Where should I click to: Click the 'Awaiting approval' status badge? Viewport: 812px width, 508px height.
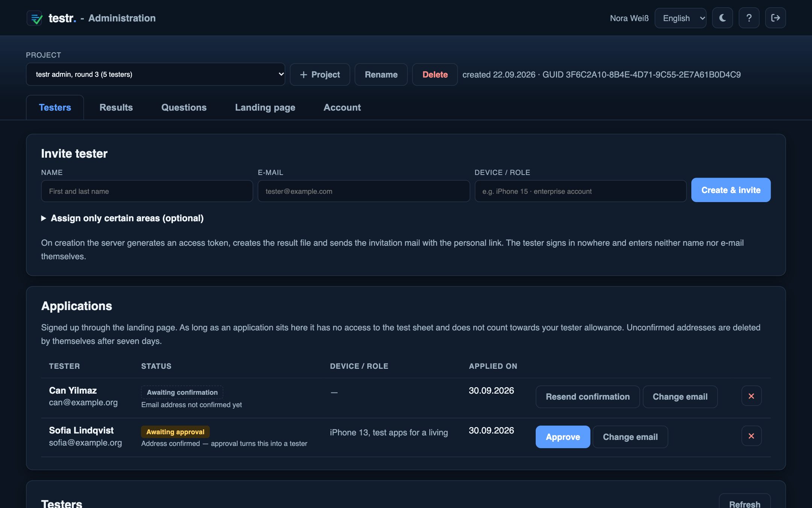coord(175,432)
